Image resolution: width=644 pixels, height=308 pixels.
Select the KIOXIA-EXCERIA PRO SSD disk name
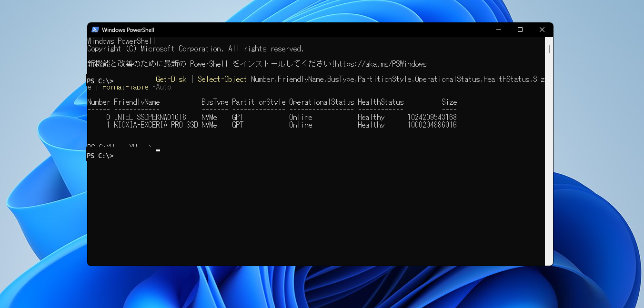coord(156,125)
